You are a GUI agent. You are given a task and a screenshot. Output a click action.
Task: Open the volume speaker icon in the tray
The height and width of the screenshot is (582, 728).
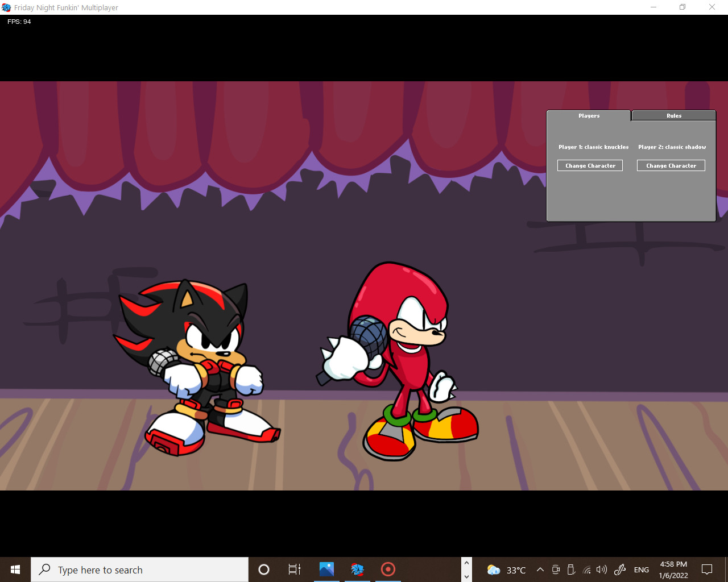click(601, 569)
